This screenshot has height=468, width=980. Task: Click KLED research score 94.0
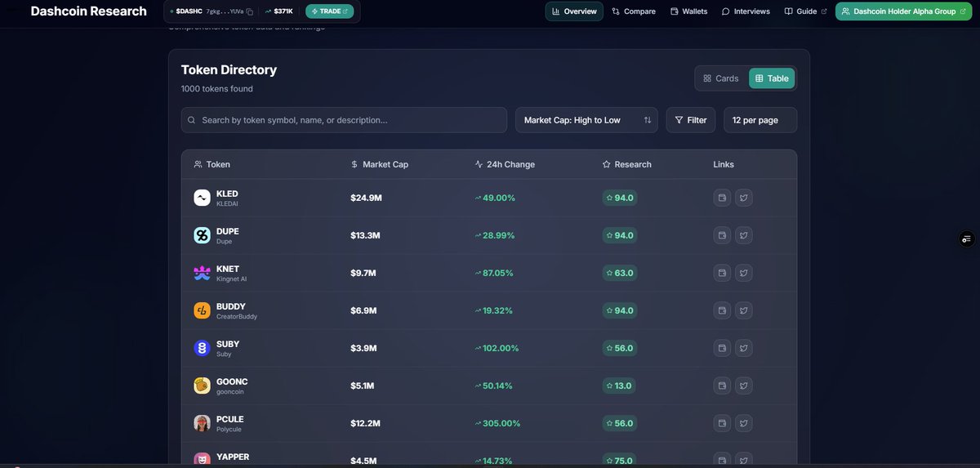tap(620, 198)
